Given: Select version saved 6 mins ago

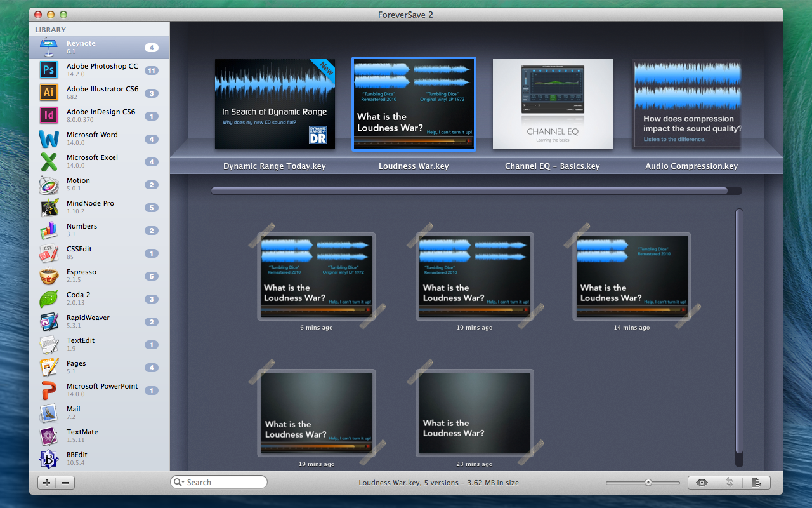Looking at the screenshot, I should 317,276.
